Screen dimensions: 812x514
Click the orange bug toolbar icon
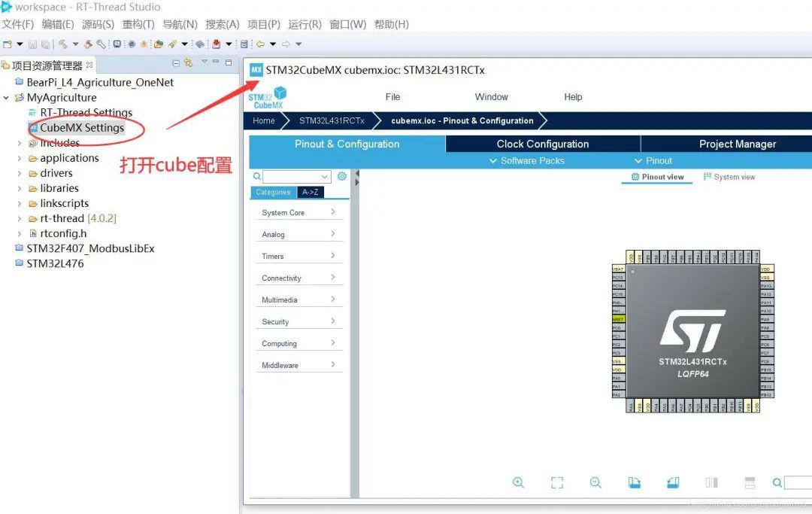click(144, 44)
